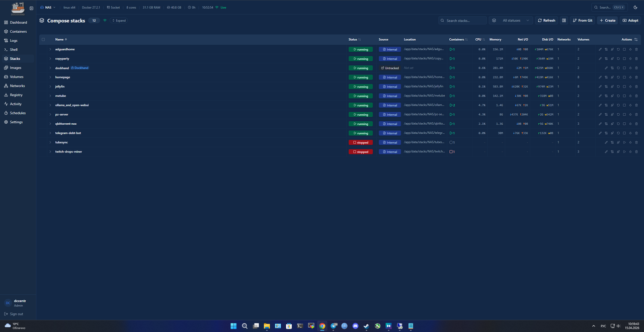This screenshot has width=644, height=332.
Task: Open Networks page in sidebar
Action: pos(18,86)
